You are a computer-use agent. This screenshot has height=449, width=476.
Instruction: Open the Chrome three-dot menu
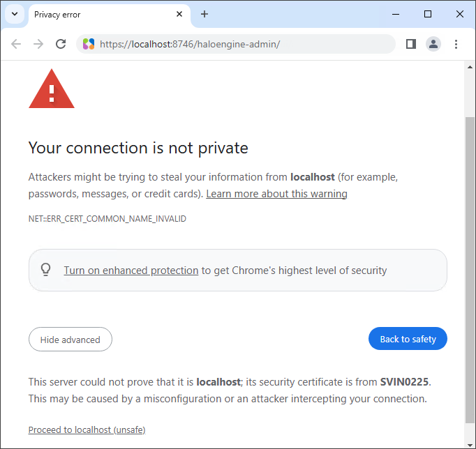click(456, 44)
